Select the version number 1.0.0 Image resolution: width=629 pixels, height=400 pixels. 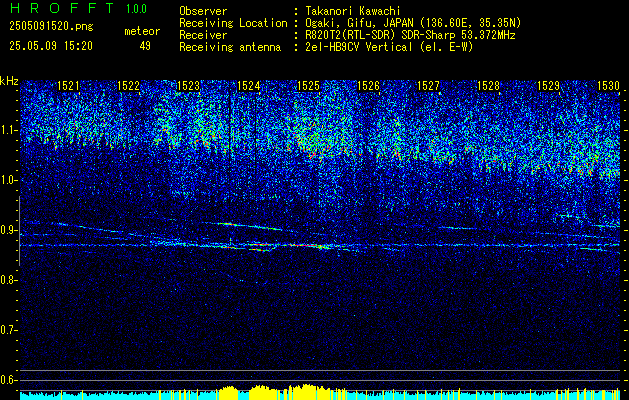point(136,9)
